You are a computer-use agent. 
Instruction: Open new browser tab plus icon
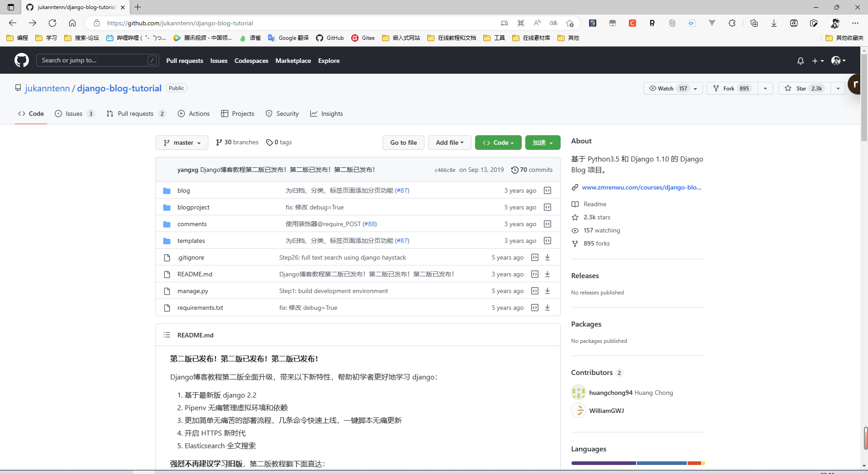138,7
